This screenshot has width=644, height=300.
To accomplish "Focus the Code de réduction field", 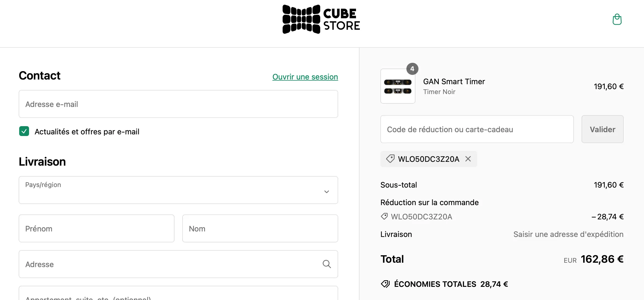I will pyautogui.click(x=477, y=129).
